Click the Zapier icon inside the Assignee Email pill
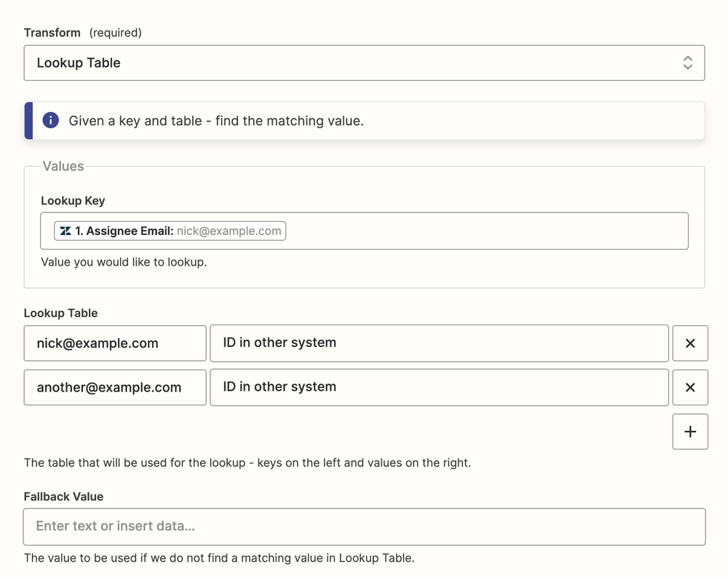Screen dimensions: 728x577 64,231
